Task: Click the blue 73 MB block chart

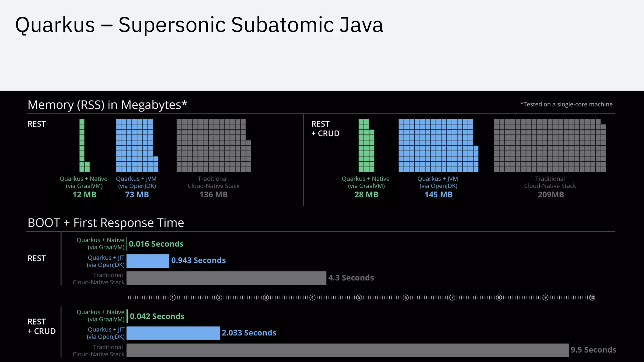Action: 137,145
